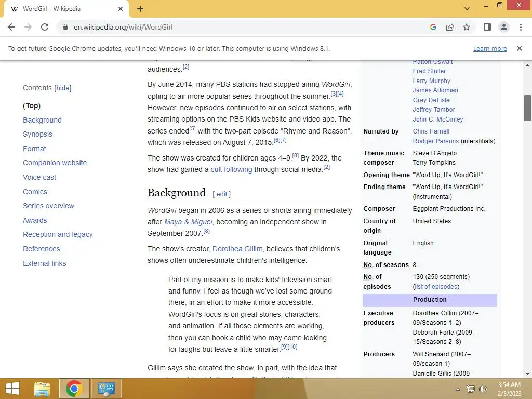Jump to Voice cast in contents
The image size is (532, 399).
(x=39, y=177)
